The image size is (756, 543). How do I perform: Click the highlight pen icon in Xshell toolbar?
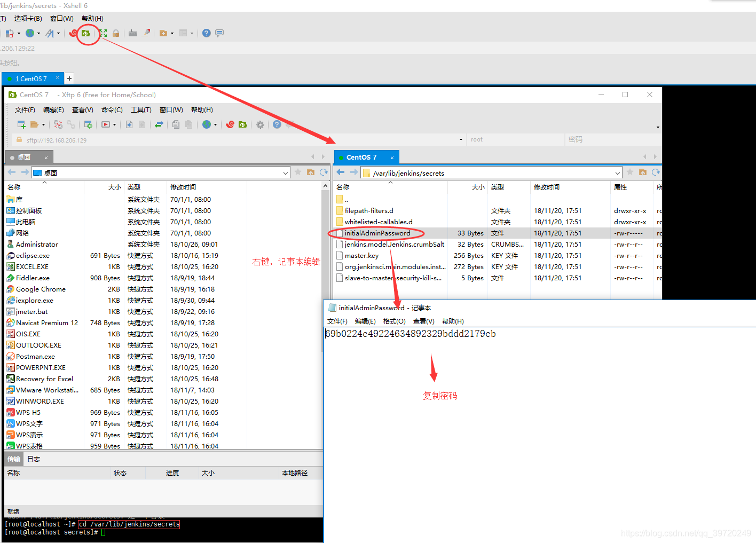pos(146,33)
